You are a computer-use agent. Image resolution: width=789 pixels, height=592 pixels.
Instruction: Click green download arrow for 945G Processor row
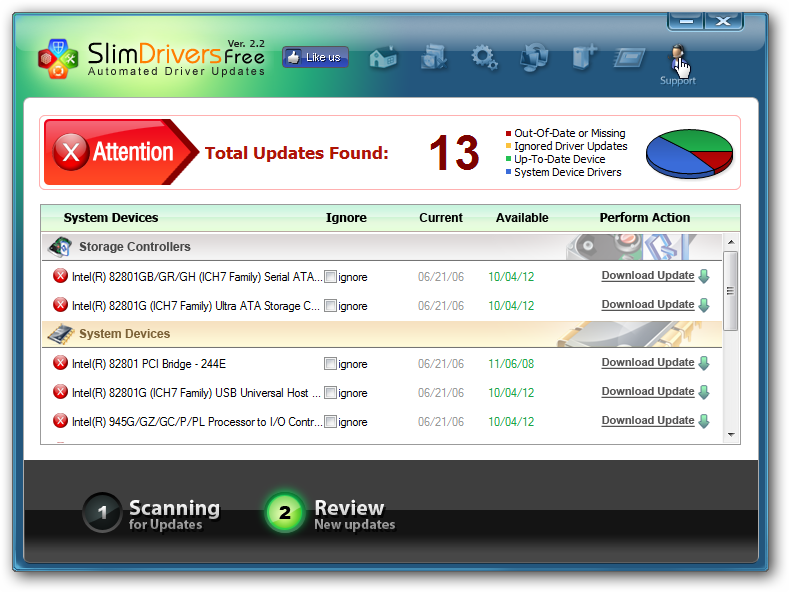pyautogui.click(x=704, y=421)
